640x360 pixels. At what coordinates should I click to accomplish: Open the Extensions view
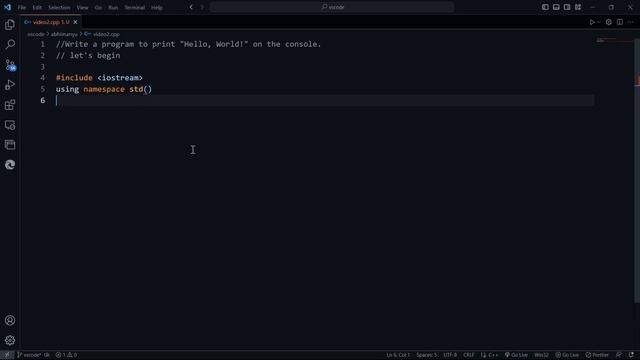click(x=10, y=105)
